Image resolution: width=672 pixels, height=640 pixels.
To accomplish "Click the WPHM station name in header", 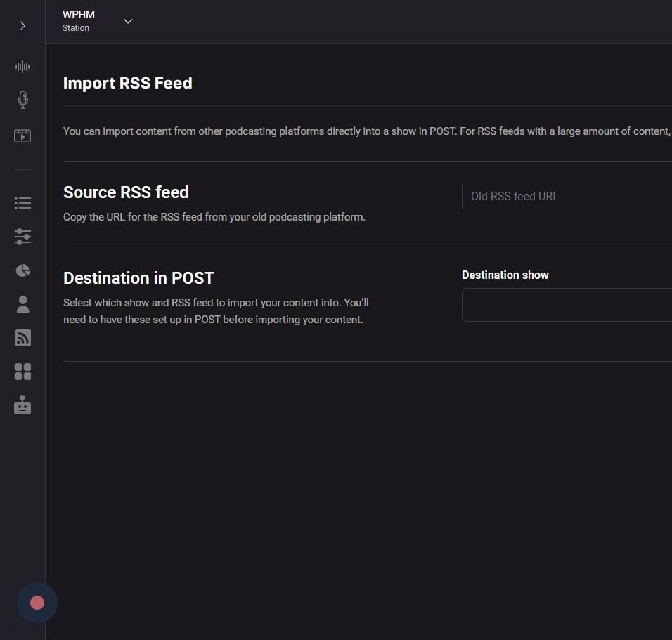I will click(x=79, y=15).
